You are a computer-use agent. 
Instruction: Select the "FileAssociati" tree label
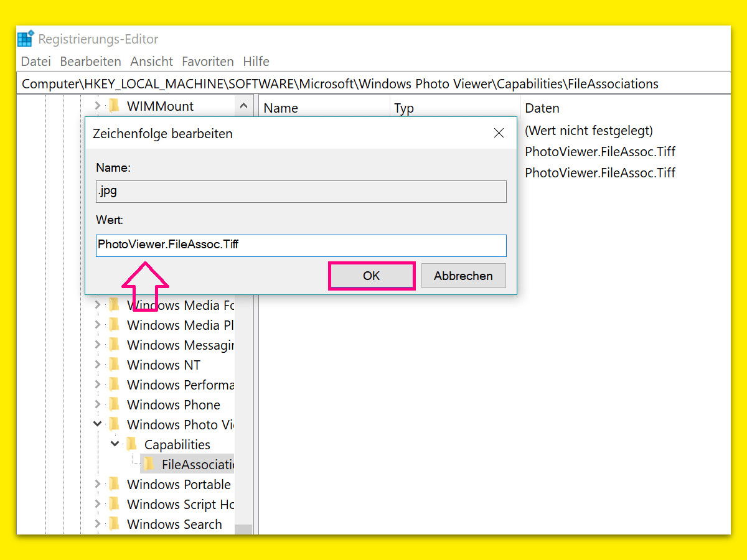click(197, 464)
